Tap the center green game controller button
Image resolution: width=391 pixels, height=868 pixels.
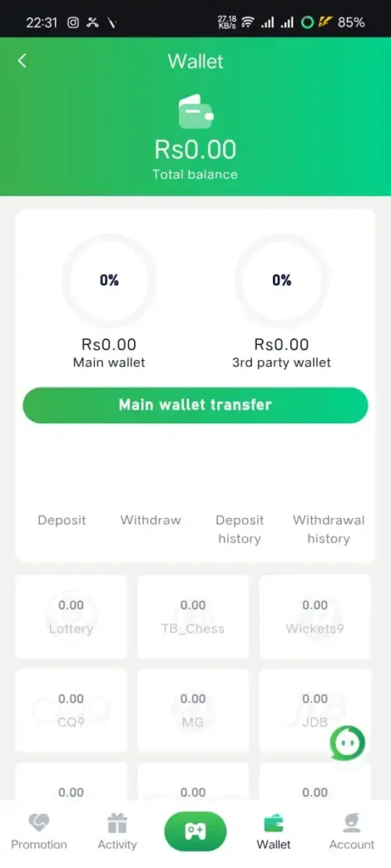click(195, 831)
